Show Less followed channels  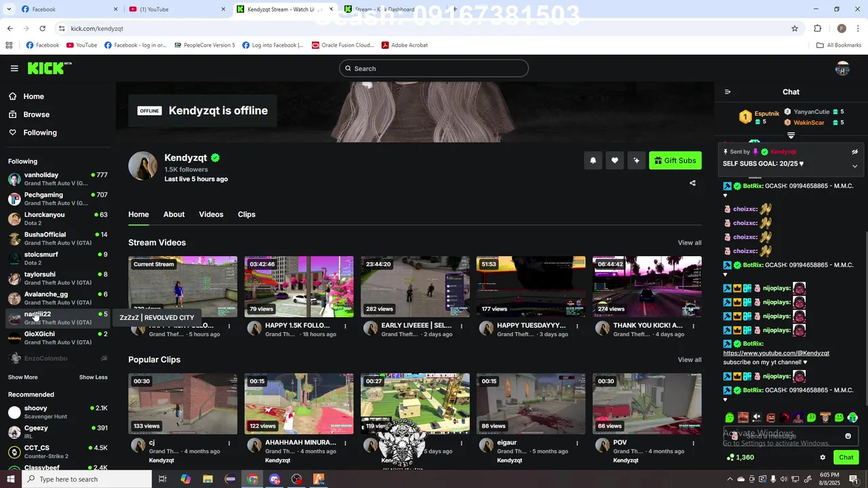[x=93, y=378]
